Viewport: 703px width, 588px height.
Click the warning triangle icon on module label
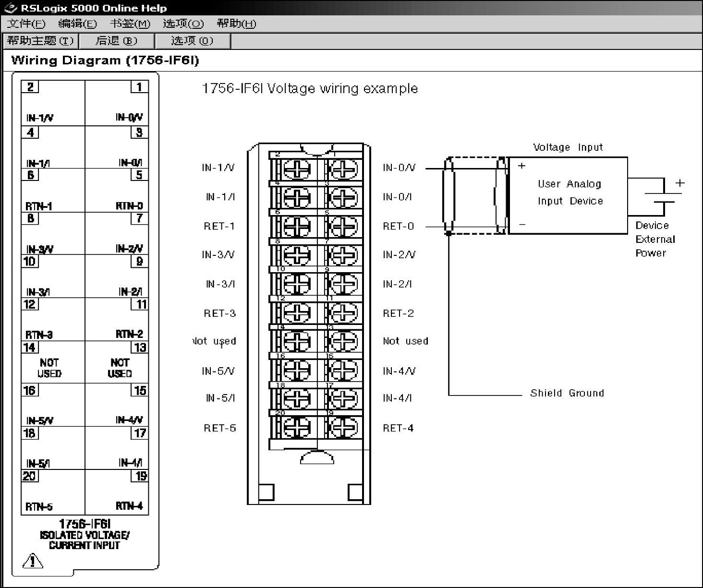(x=33, y=561)
